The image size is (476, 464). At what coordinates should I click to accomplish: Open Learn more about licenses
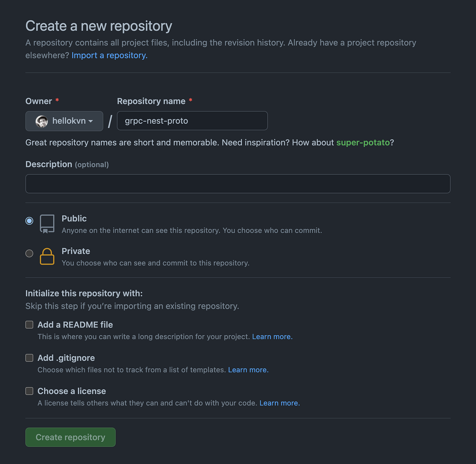pos(279,403)
